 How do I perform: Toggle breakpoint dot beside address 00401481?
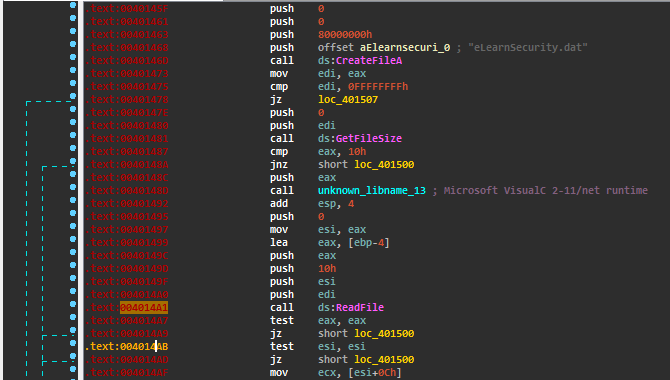[x=73, y=135]
